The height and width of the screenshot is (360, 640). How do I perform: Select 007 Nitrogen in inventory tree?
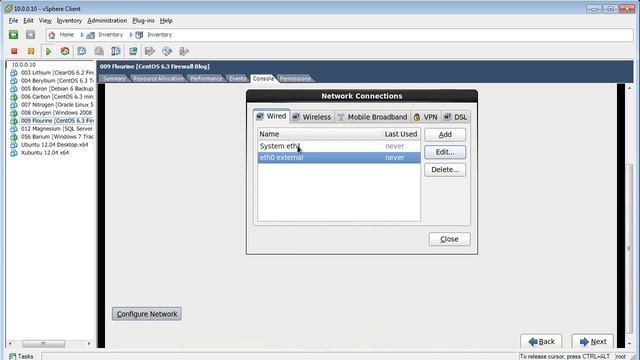pos(57,104)
